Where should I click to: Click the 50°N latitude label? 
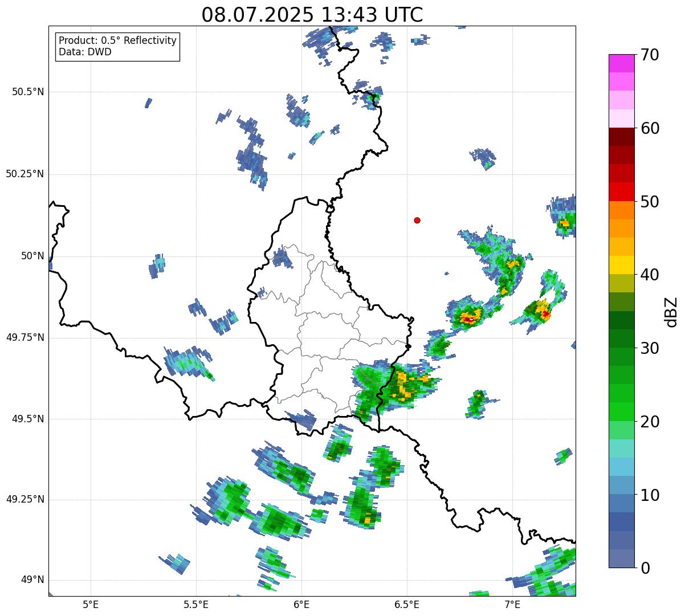coord(32,256)
